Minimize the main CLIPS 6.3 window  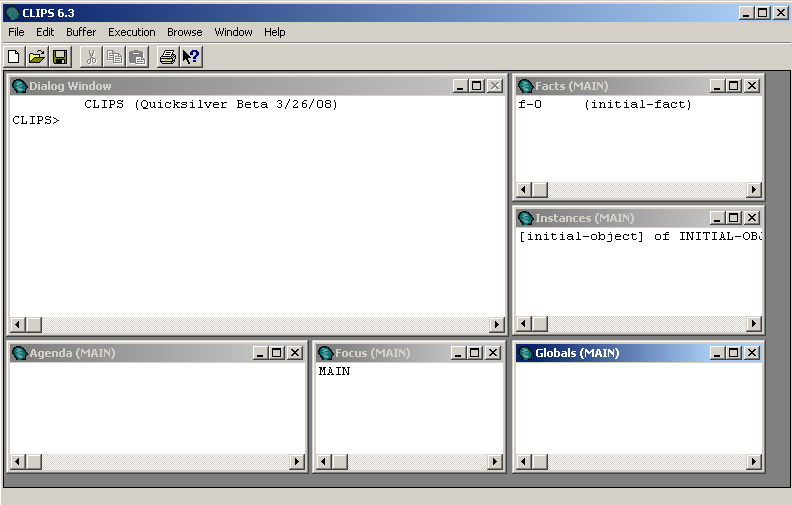pos(746,13)
